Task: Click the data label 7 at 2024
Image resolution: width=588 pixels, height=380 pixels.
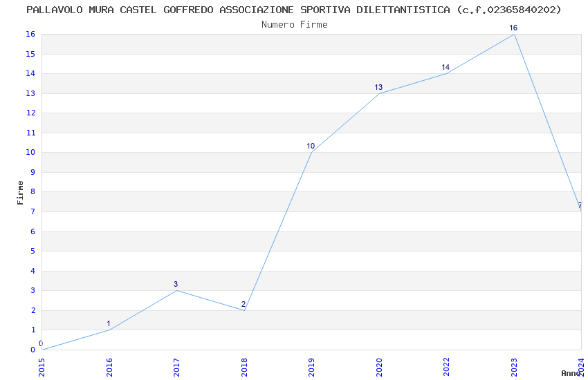Action: [x=580, y=205]
